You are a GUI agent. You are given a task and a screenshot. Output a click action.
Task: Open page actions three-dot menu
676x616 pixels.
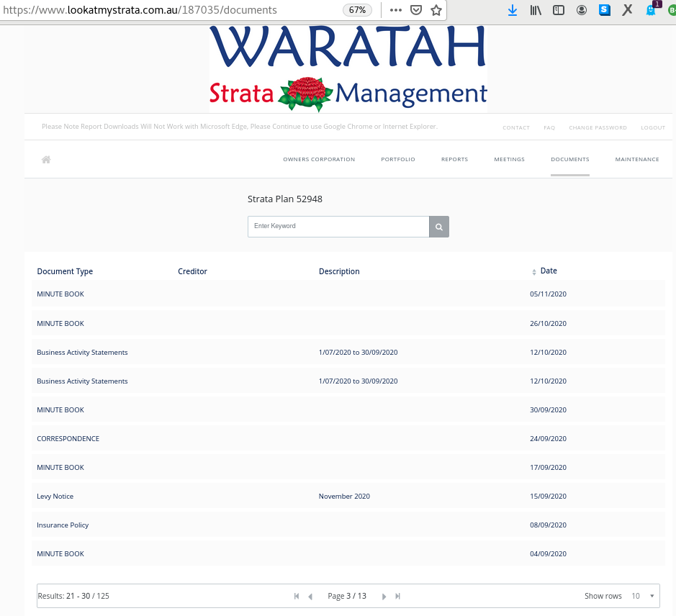point(395,10)
